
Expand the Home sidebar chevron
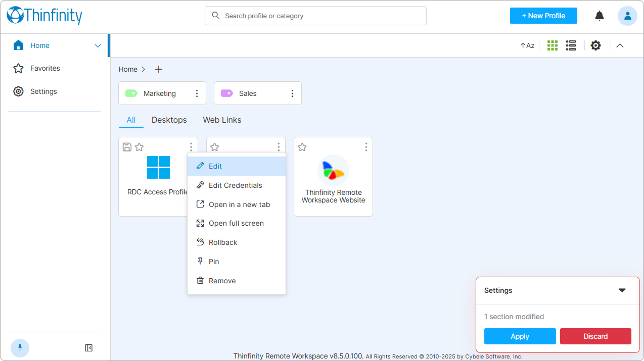[x=98, y=46]
